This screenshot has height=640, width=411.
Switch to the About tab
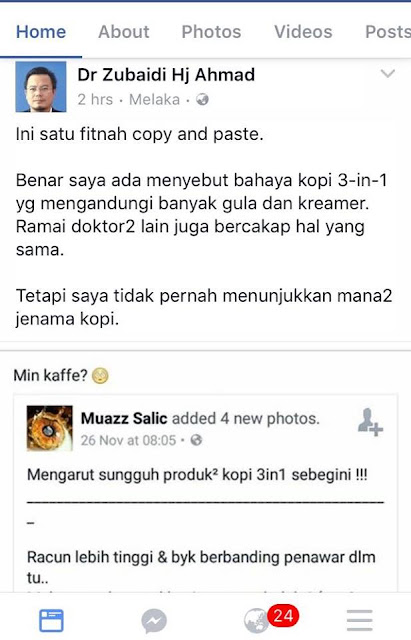[124, 32]
